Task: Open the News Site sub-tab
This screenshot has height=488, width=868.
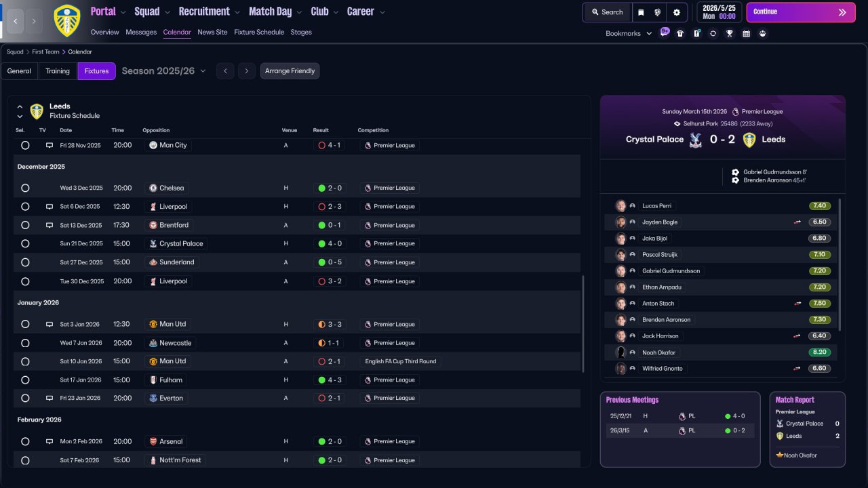Action: 212,32
